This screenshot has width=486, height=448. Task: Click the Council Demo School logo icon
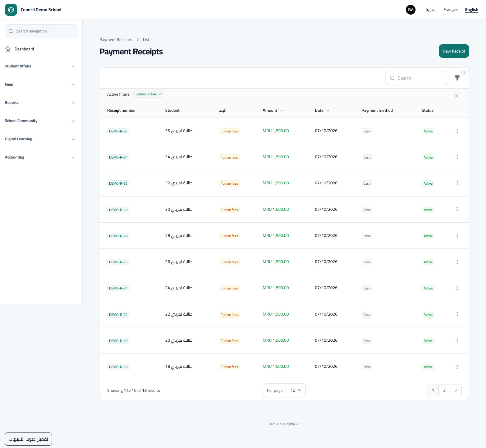click(11, 10)
